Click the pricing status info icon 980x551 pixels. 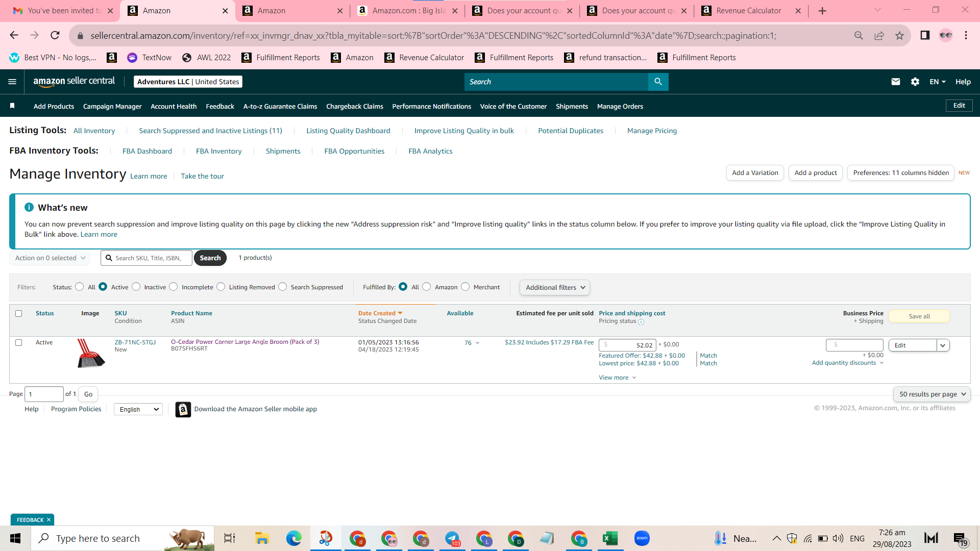point(641,322)
